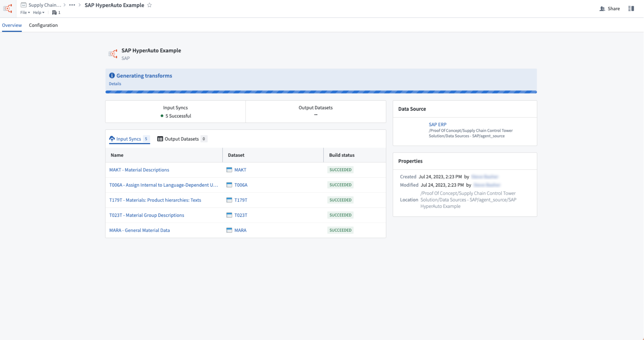
Task: Star SAP HyperAuto Example as favorite
Action: pyautogui.click(x=150, y=5)
